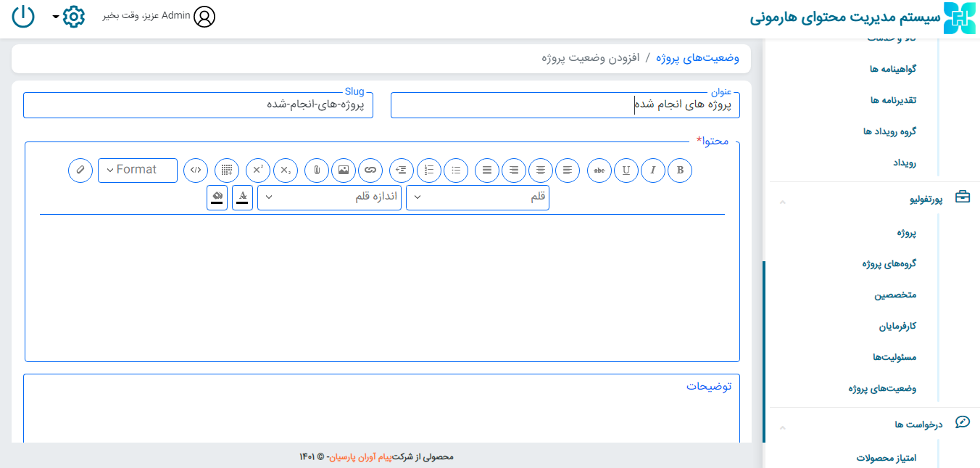
Task: Open گروه‌های پروژه in the sidebar
Action: [x=889, y=263]
